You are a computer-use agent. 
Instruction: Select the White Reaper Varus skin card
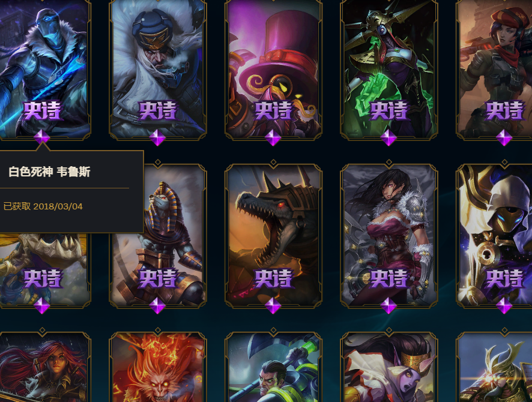click(x=43, y=70)
